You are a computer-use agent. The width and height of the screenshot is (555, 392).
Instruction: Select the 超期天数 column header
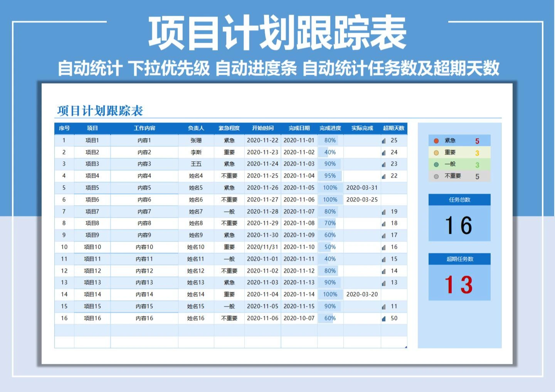click(x=394, y=128)
